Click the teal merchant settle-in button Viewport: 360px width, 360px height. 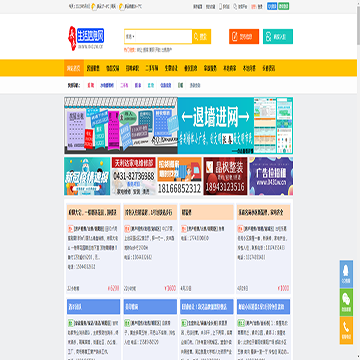point(278,36)
